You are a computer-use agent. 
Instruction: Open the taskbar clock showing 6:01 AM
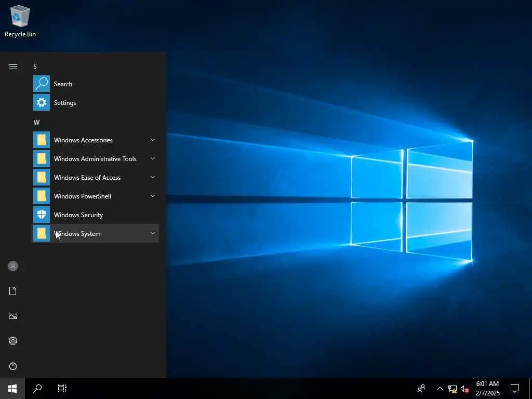487,389
